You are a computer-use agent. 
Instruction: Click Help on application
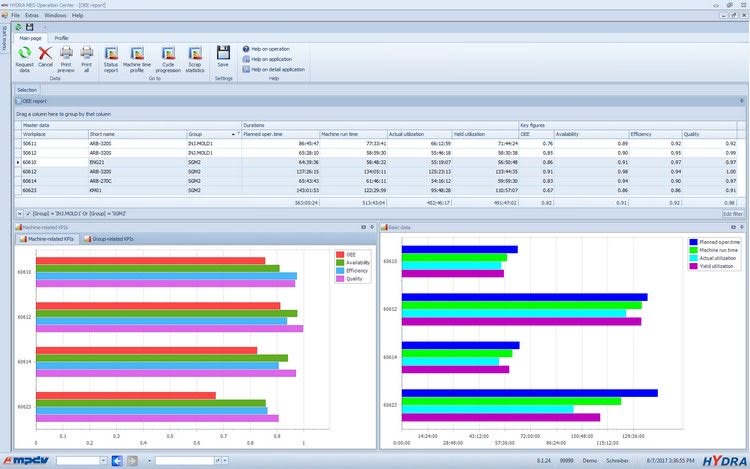pos(267,59)
